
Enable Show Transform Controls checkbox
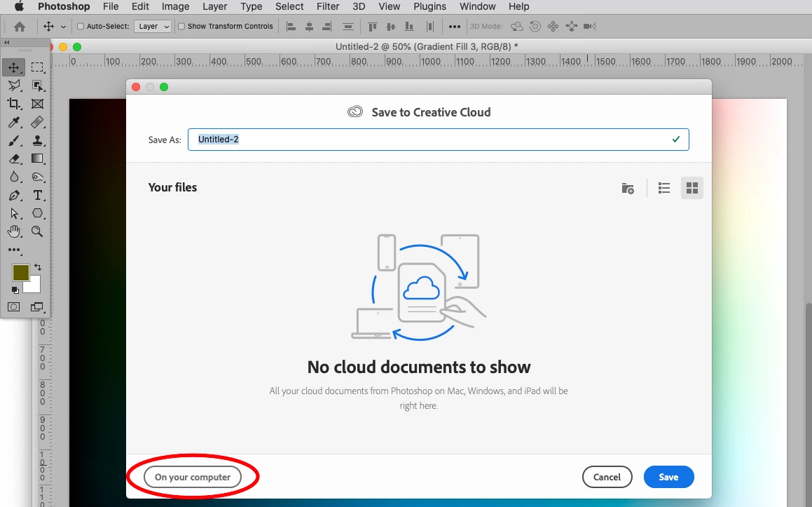181,27
